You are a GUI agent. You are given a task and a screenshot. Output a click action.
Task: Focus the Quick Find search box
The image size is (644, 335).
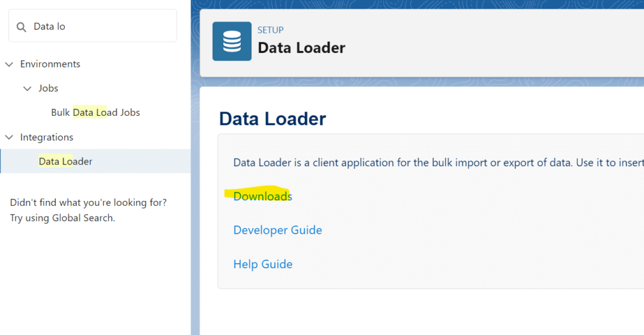(101, 26)
